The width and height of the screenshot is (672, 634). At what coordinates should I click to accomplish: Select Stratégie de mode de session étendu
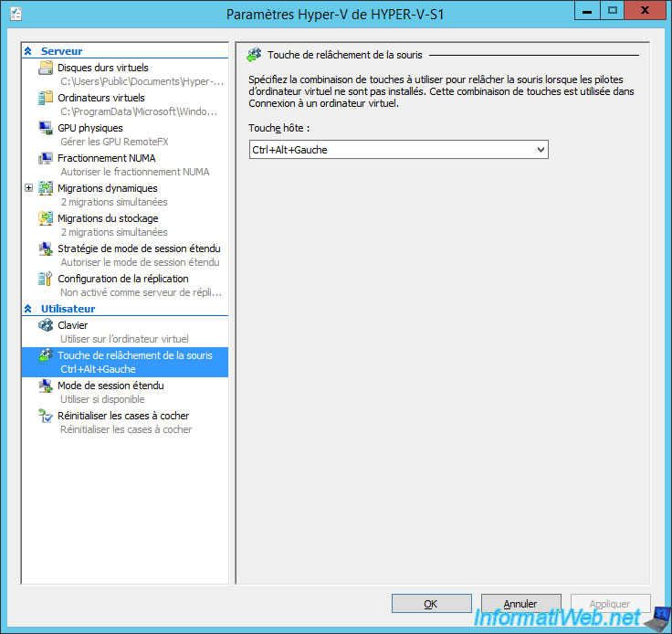[x=139, y=249]
